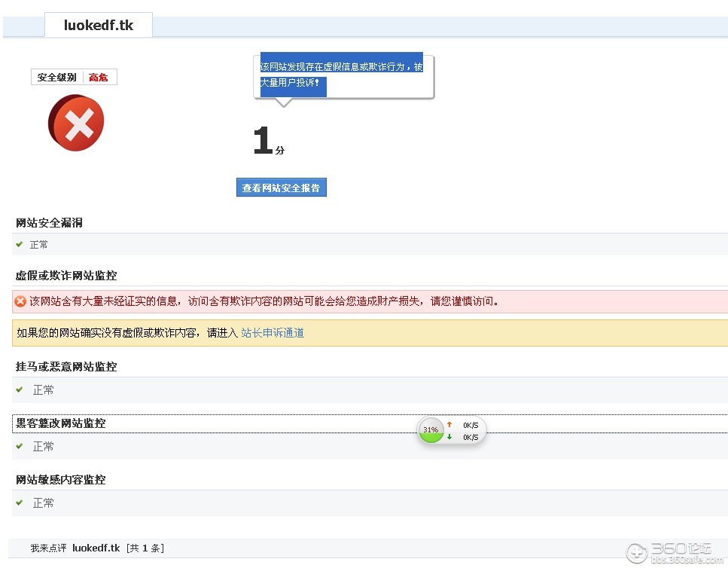
Task: Click 我来点评 luokedf.tk comments heading
Action: coord(75,548)
